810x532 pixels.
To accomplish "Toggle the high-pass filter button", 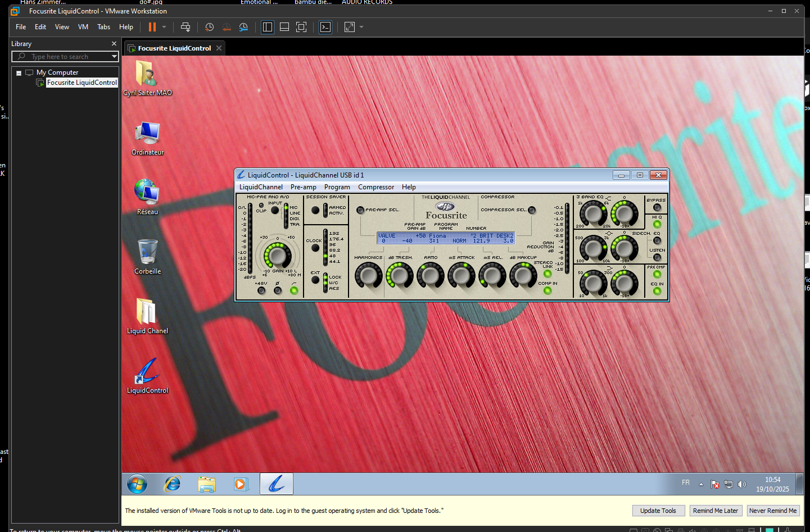I will click(293, 290).
